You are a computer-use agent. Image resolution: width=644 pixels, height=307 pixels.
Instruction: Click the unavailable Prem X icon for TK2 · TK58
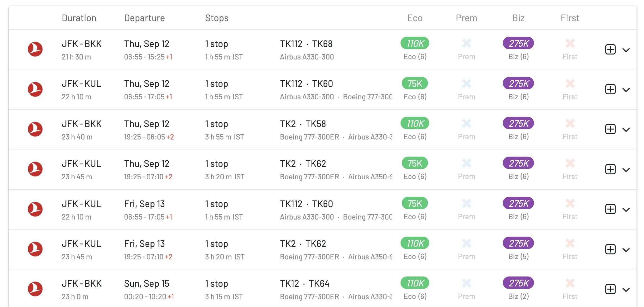pyautogui.click(x=466, y=124)
